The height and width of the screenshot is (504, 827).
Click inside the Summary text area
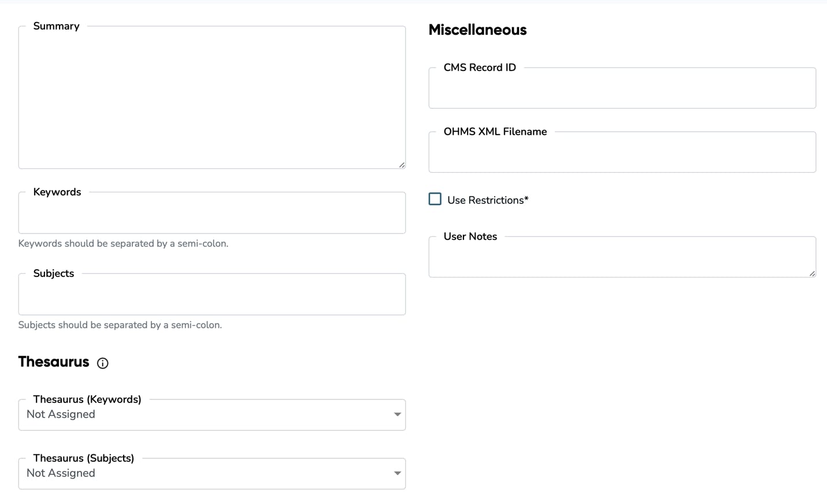point(212,95)
